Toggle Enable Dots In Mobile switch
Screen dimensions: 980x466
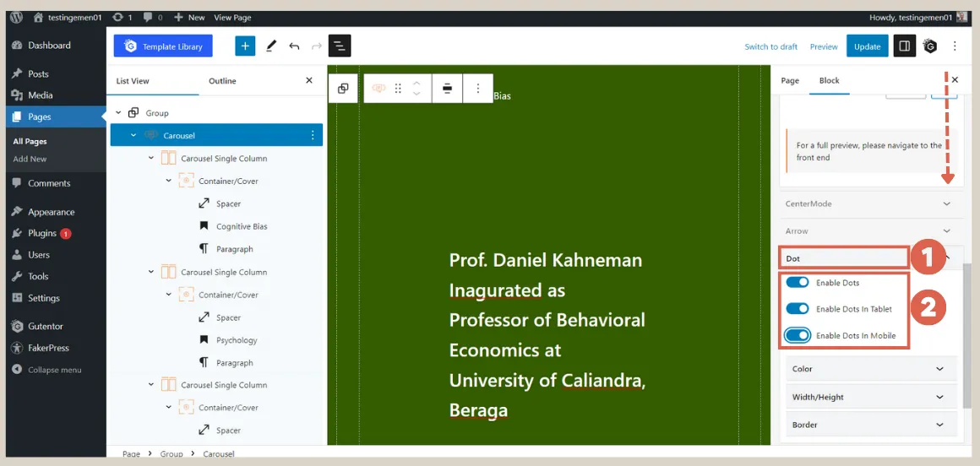(798, 335)
